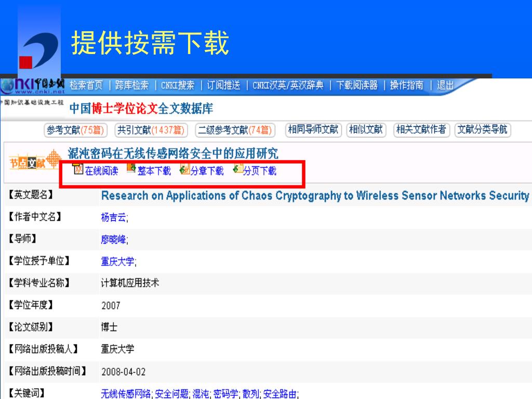Click keyword link 安全问题
Viewport: 532px width, 399px height.
(171, 394)
